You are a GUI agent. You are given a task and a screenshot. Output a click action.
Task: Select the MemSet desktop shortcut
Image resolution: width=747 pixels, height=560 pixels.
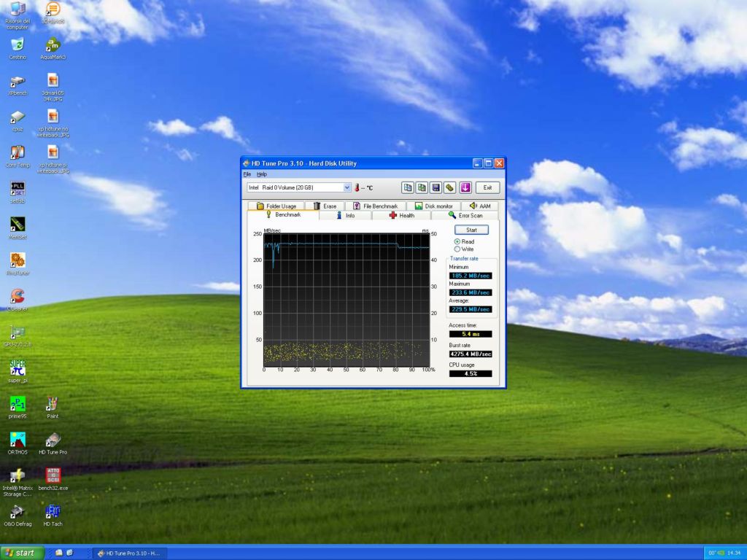18,228
